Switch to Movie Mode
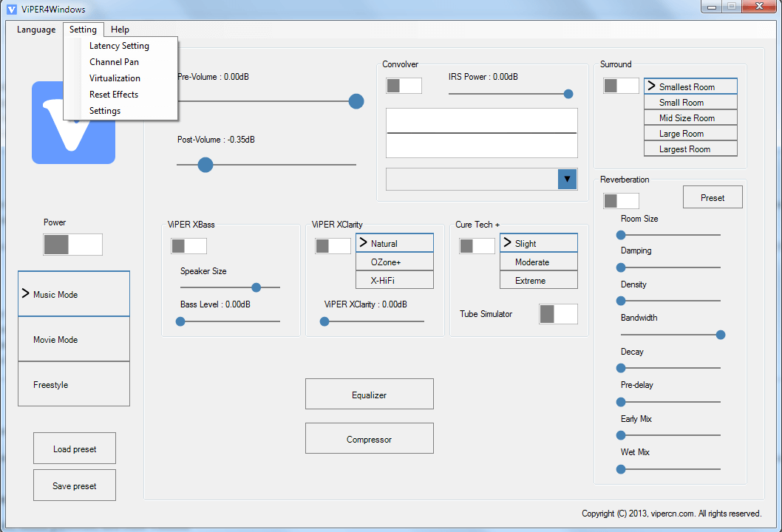The width and height of the screenshot is (782, 532). click(x=74, y=340)
